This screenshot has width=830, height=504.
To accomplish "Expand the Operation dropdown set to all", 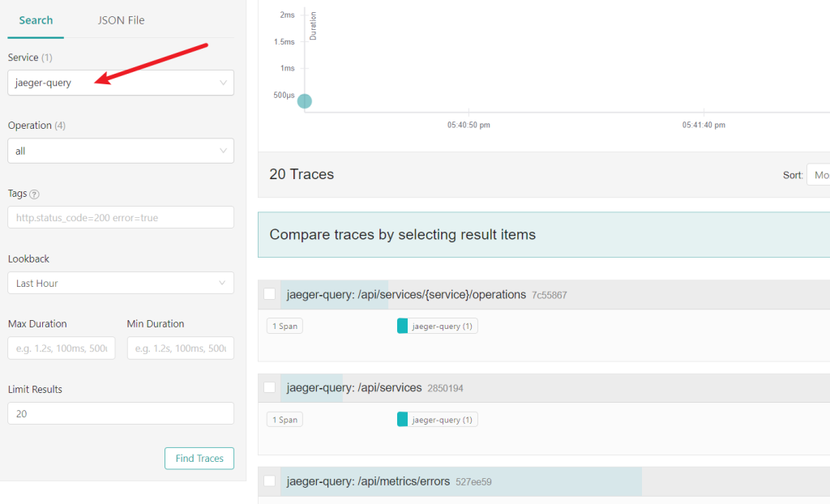I will (121, 151).
